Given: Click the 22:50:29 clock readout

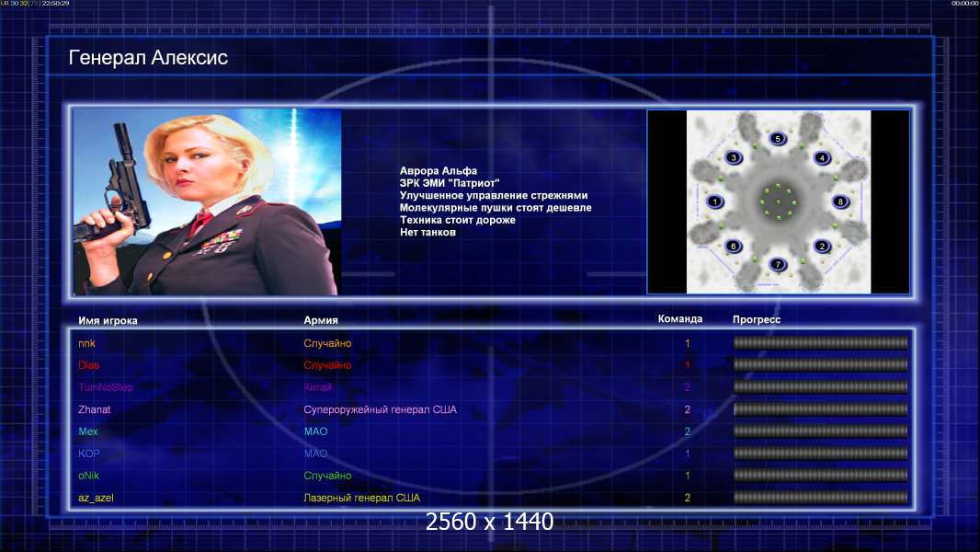Looking at the screenshot, I should pos(56,3).
